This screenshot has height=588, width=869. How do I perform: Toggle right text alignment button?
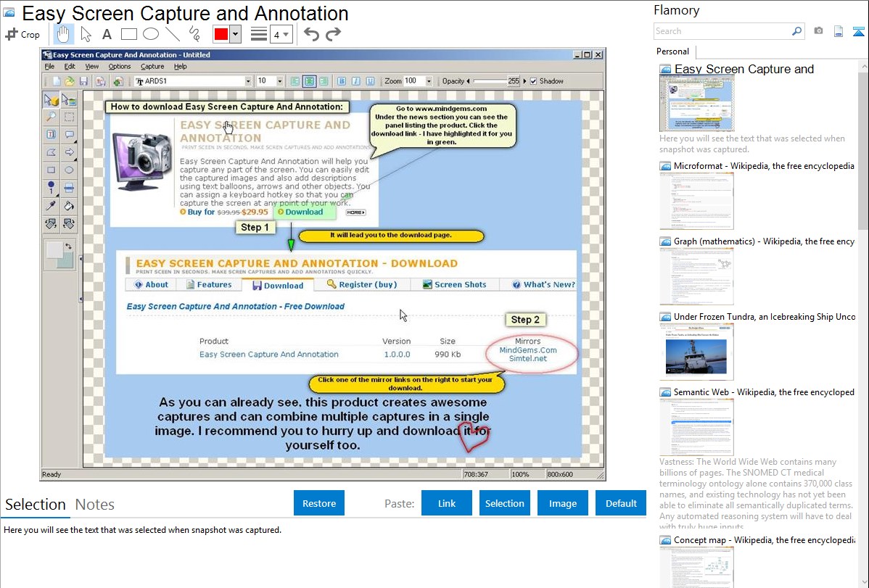pyautogui.click(x=324, y=81)
